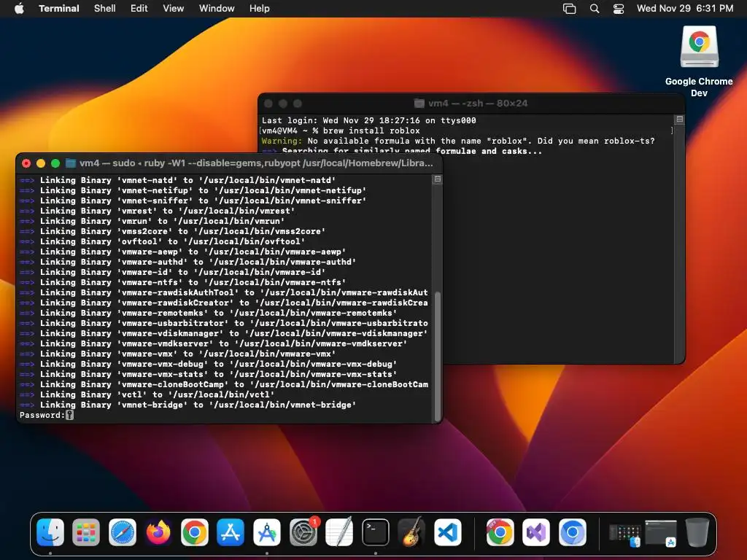Restore the minimized window with the Finder badge
Viewport: 747px width, 560px height.
[x=624, y=534]
